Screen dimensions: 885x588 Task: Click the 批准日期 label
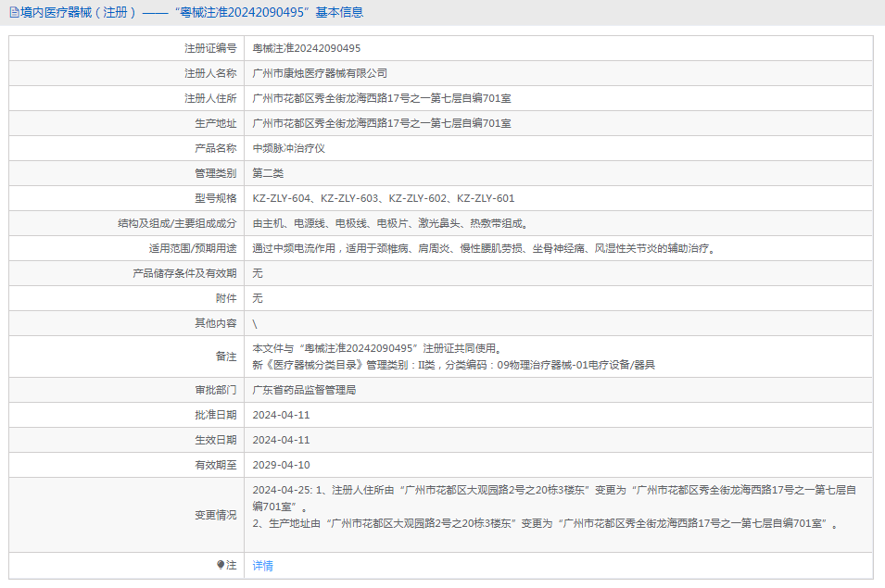click(216, 415)
